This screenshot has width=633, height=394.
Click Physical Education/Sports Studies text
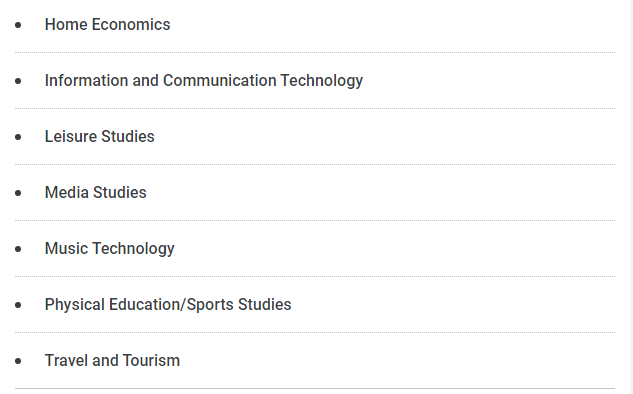168,305
